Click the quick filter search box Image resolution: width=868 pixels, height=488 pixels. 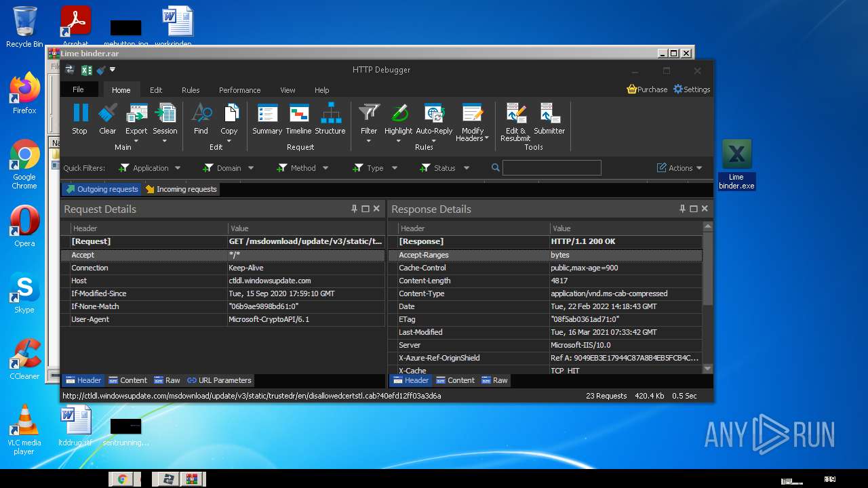click(552, 167)
